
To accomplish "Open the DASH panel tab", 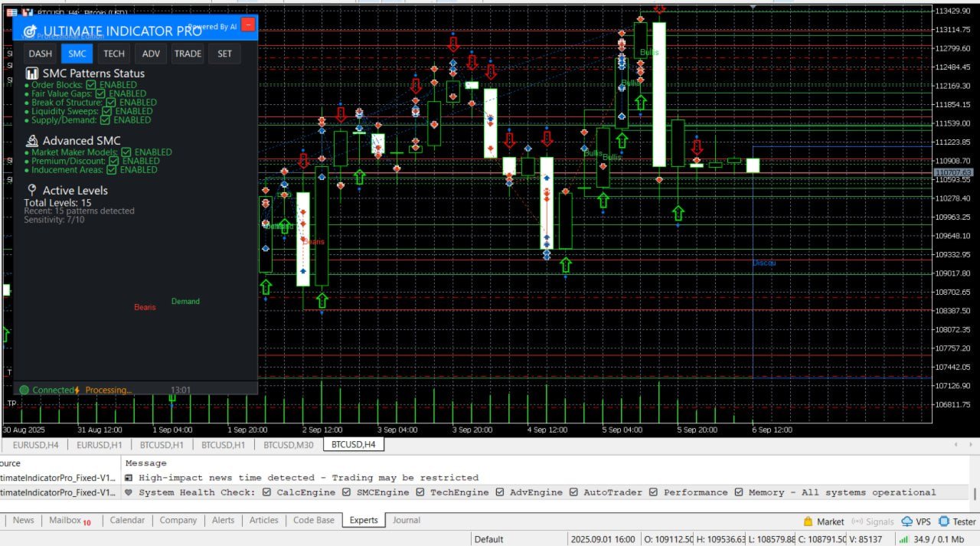I will 41,54.
